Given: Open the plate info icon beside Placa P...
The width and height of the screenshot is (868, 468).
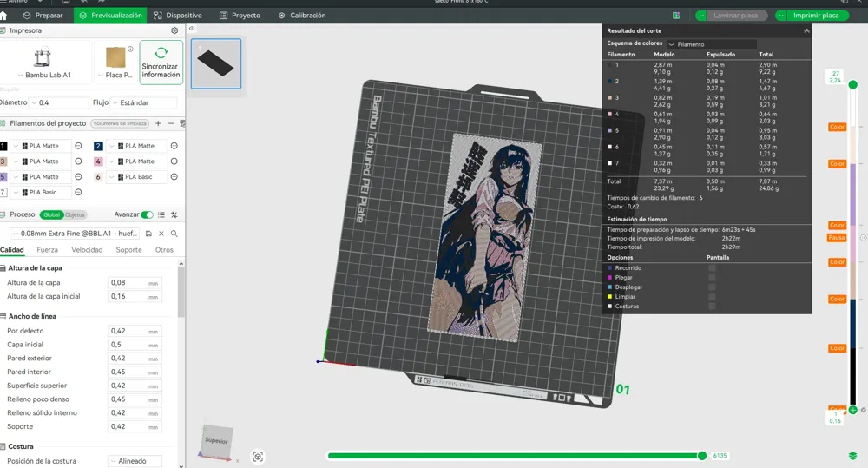Looking at the screenshot, I should pos(131,49).
